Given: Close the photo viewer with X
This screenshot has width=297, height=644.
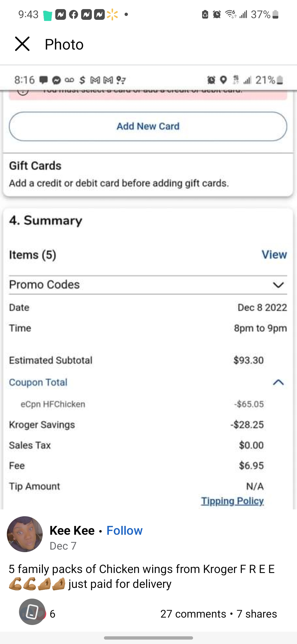Looking at the screenshot, I should [22, 44].
